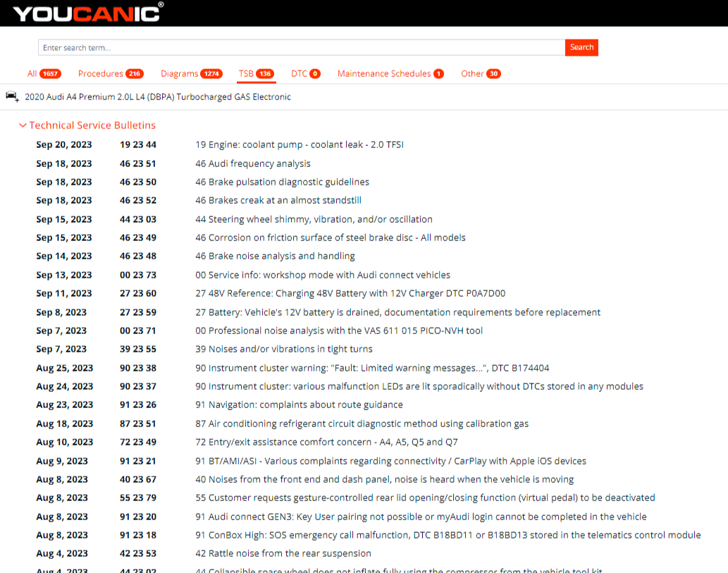The height and width of the screenshot is (573, 728).
Task: Open Brake pulsation diagnostic guidelines bulletin
Action: tap(283, 182)
